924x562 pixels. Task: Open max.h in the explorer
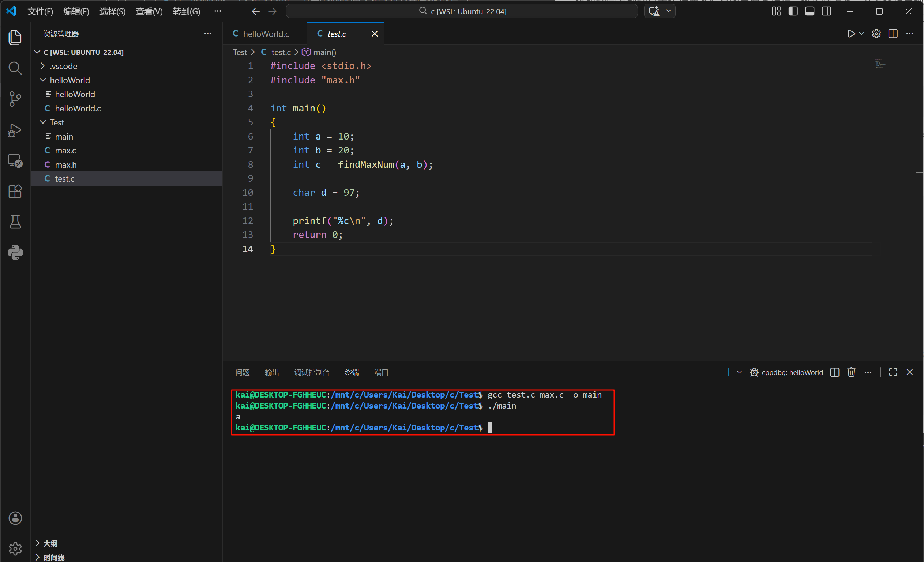coord(65,165)
